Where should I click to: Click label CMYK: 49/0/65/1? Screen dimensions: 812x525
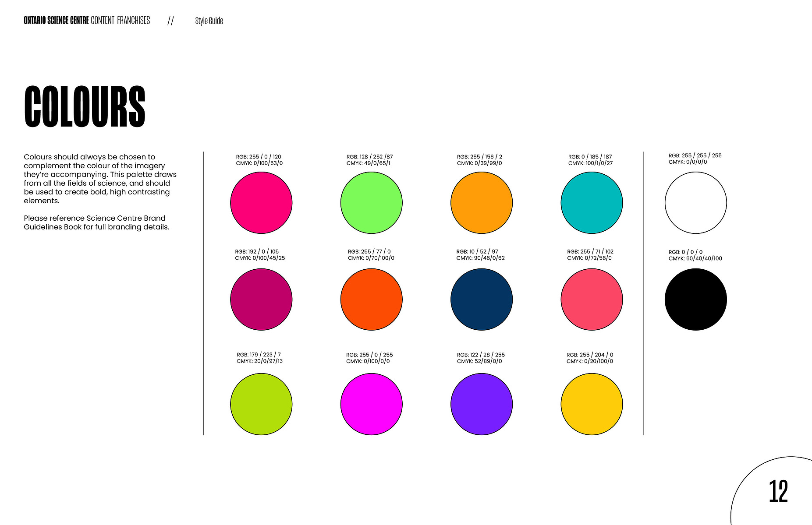(369, 163)
